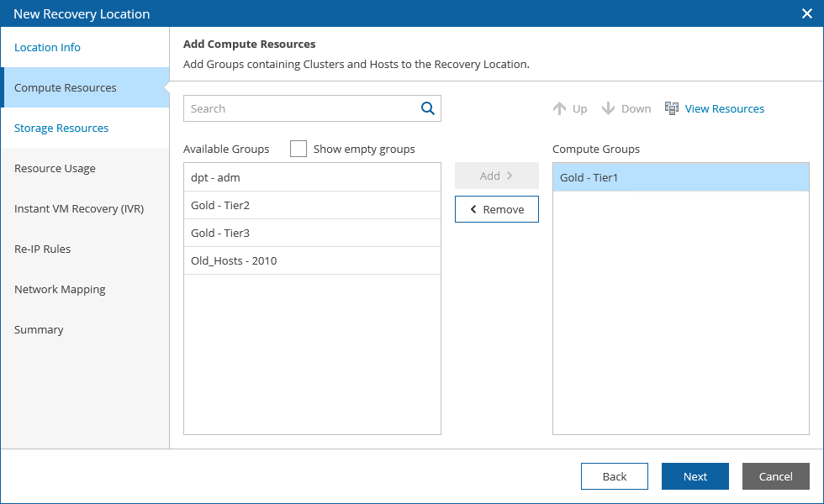Viewport: 824px width, 504px height.
Task: Click the Next button
Action: [695, 476]
